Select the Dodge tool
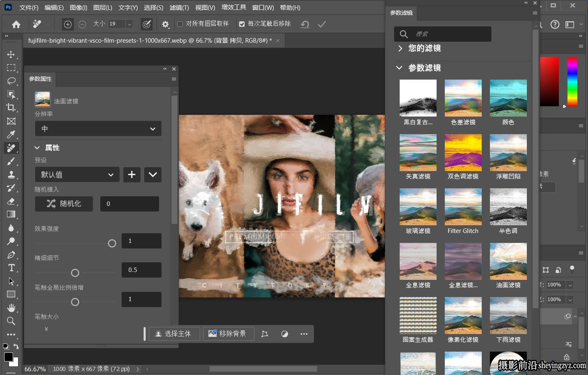Screen dimensions: 588x375 (11, 241)
